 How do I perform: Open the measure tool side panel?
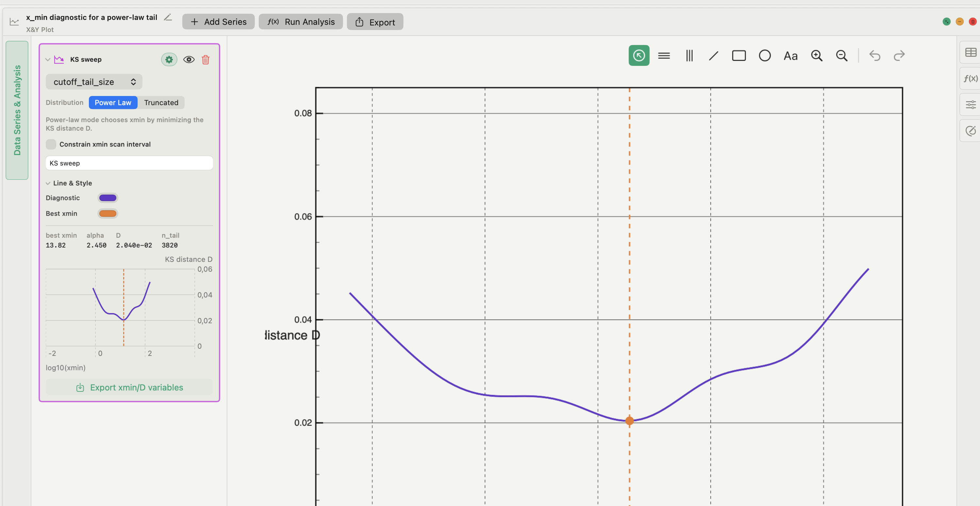click(x=971, y=131)
